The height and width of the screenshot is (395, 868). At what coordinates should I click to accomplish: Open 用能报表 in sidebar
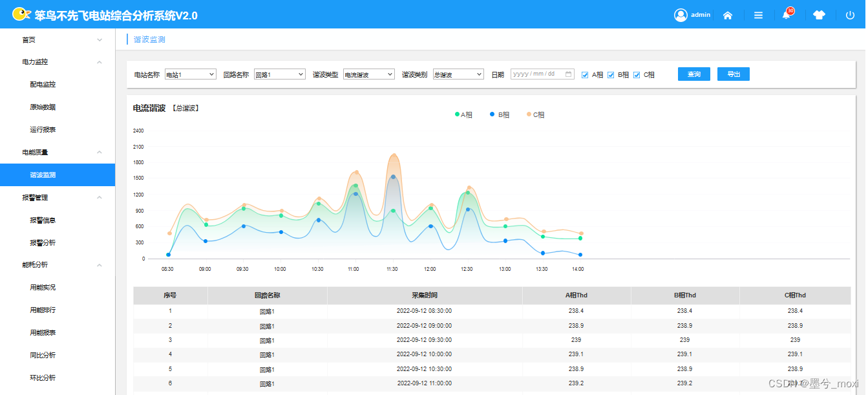(x=43, y=333)
